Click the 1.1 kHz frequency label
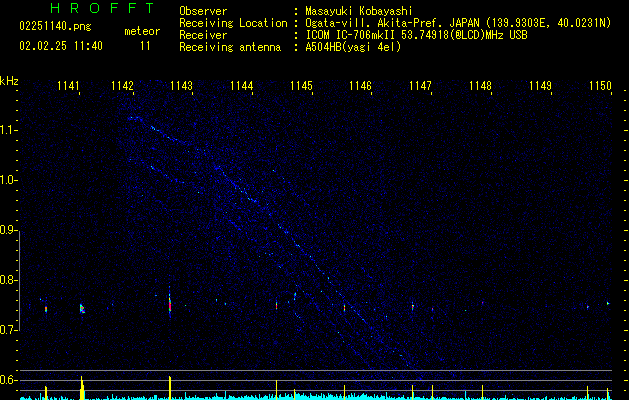The width and height of the screenshot is (629, 400). pyautogui.click(x=8, y=130)
